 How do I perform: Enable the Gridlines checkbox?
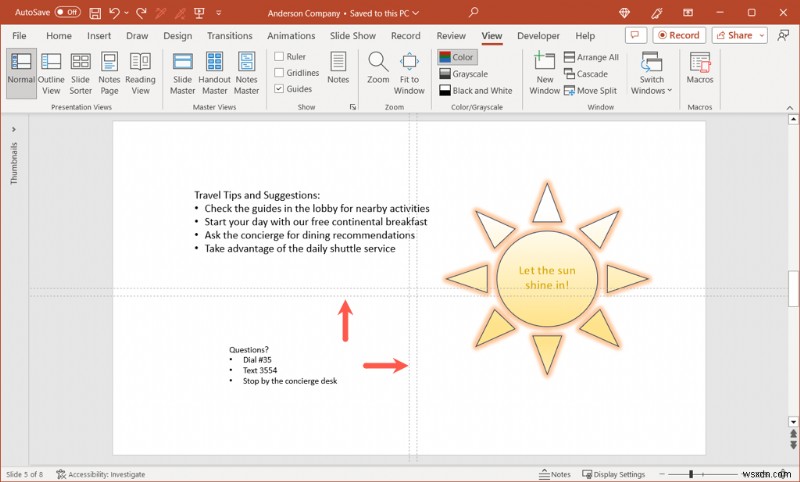[279, 73]
